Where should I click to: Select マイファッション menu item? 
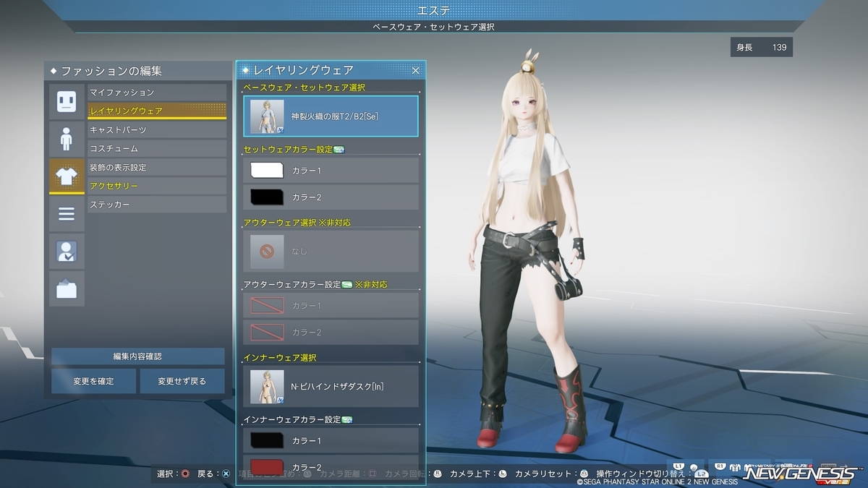(x=157, y=93)
